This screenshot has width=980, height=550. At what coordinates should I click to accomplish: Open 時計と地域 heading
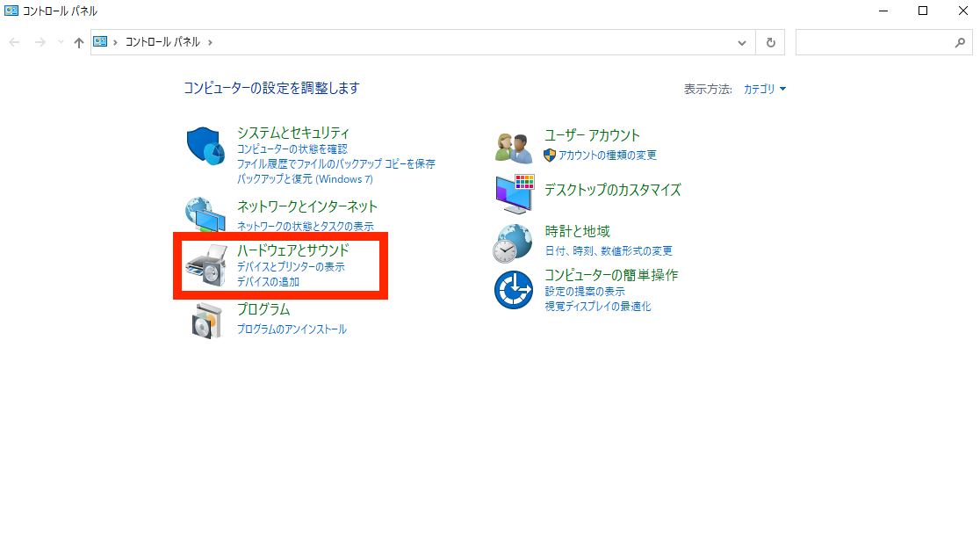pyautogui.click(x=578, y=231)
